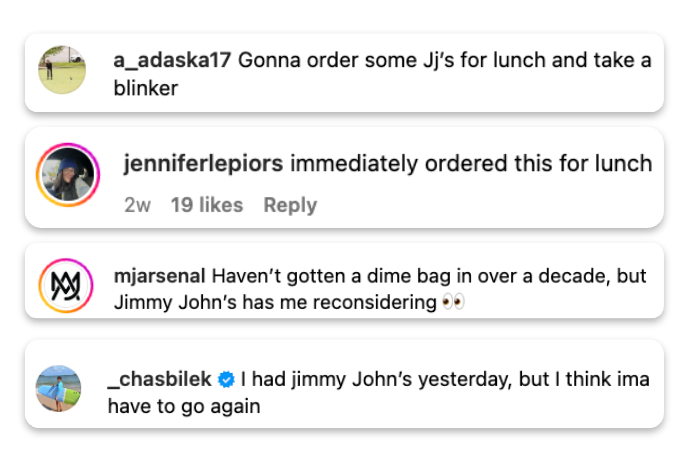This screenshot has width=686, height=466.
Task: View the 19 likes on the comment
Action: 206,205
